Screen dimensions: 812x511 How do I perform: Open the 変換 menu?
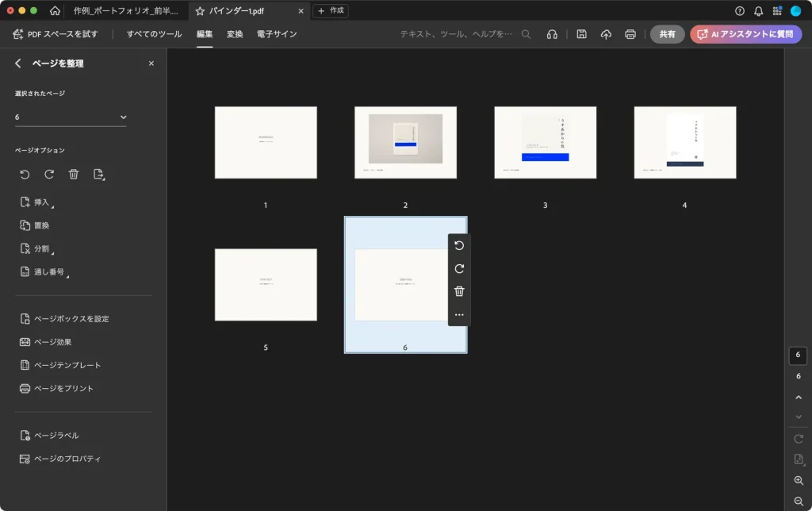coord(235,34)
